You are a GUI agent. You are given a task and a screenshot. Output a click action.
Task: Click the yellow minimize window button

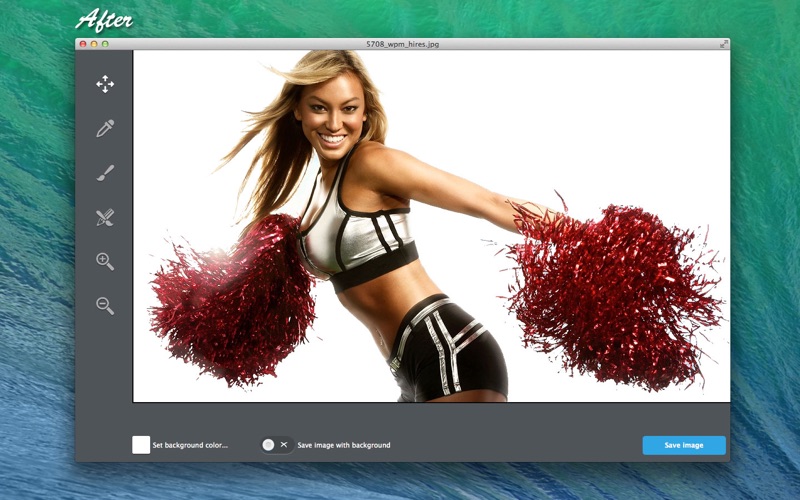[x=94, y=44]
